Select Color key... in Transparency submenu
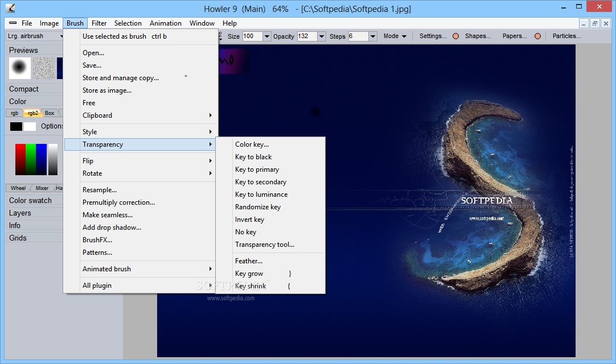Screen dimensions: 616x364 click(x=270, y=144)
